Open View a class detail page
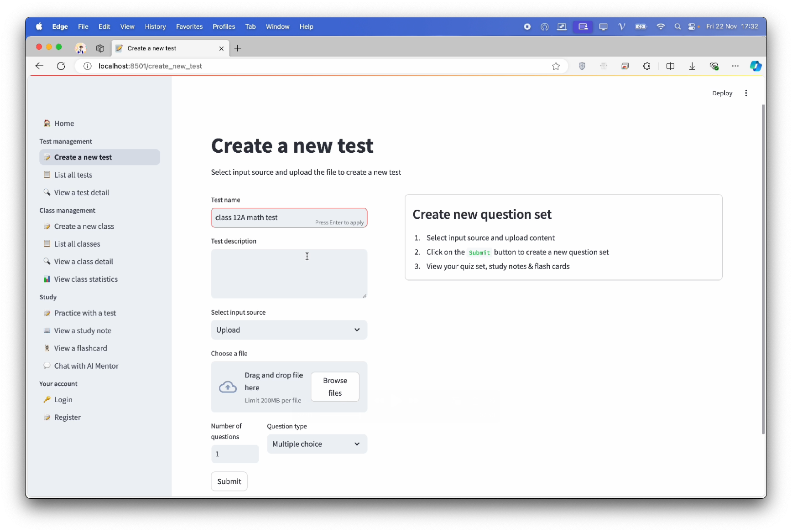Screen dimensions: 792x532 coord(99,262)
